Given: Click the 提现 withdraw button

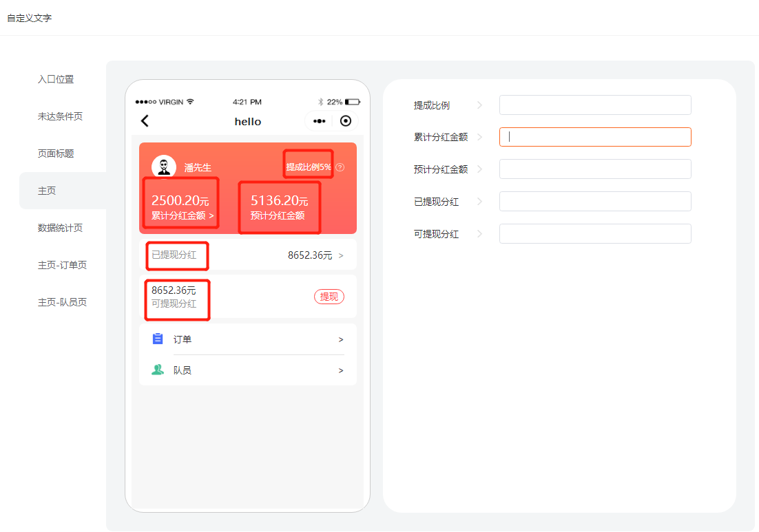Looking at the screenshot, I should (x=329, y=297).
